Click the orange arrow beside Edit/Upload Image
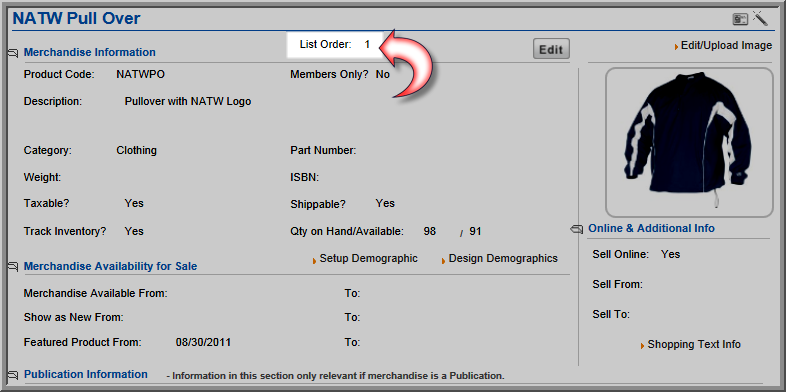The height and width of the screenshot is (392, 786). click(x=677, y=47)
